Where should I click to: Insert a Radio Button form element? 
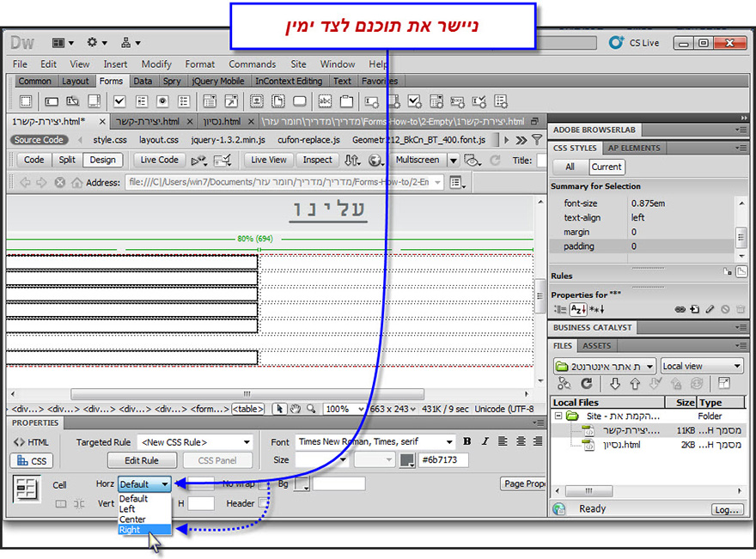(162, 101)
